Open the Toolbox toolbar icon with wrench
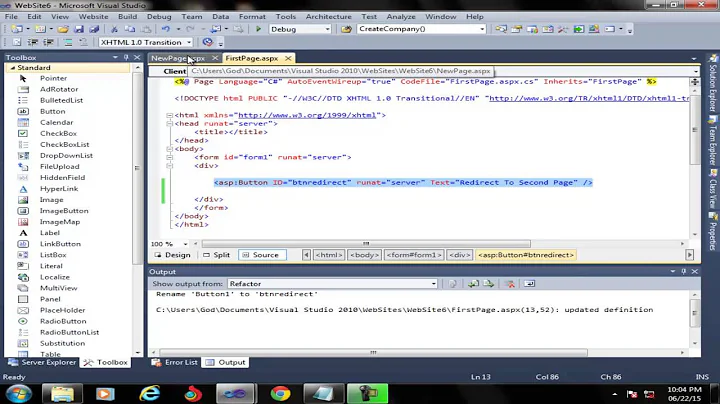The width and height of the screenshot is (720, 404). (x=563, y=29)
